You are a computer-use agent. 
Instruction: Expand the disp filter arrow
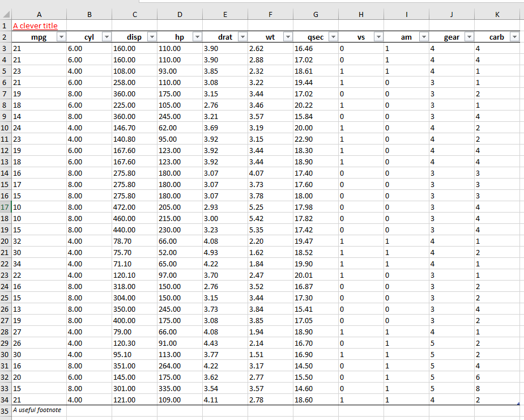click(152, 37)
